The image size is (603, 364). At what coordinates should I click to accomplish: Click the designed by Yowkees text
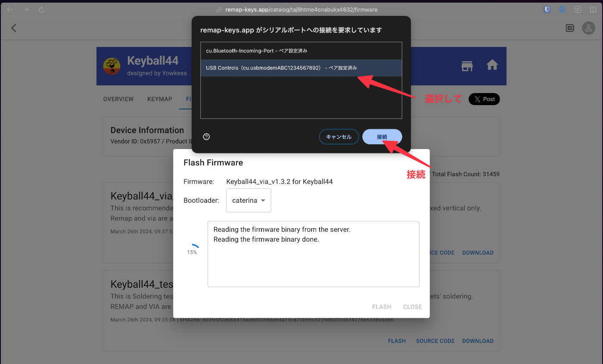pos(157,73)
